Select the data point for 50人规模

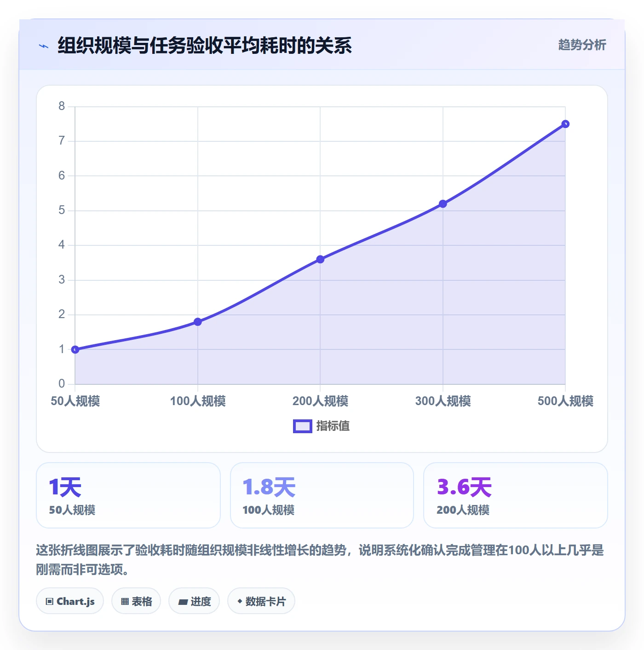tap(75, 349)
